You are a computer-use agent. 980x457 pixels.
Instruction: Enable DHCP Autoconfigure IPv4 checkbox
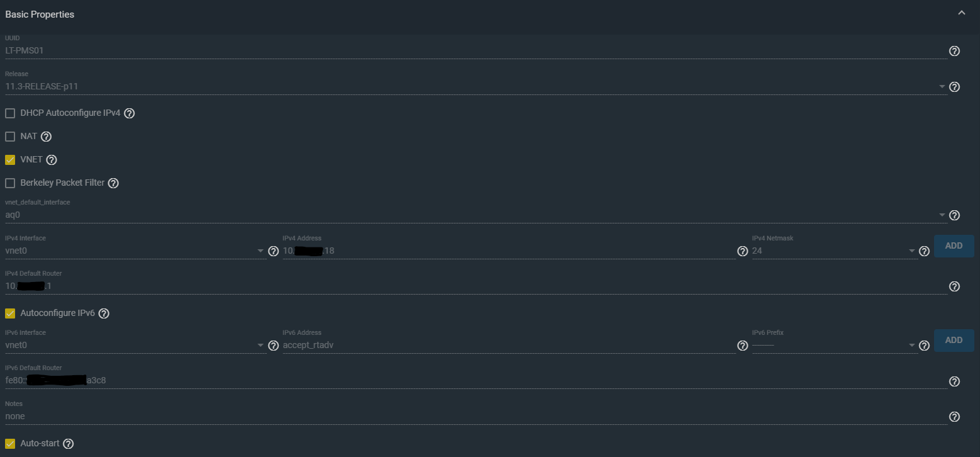tap(10, 113)
